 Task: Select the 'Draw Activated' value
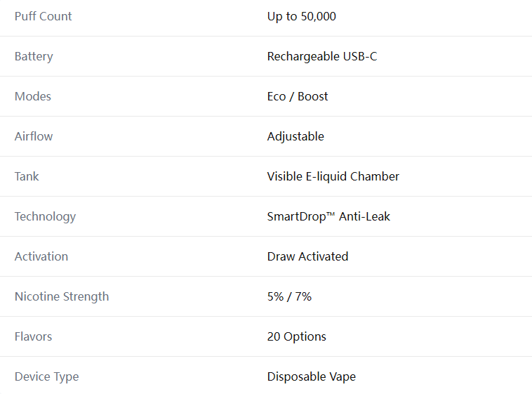tap(307, 256)
